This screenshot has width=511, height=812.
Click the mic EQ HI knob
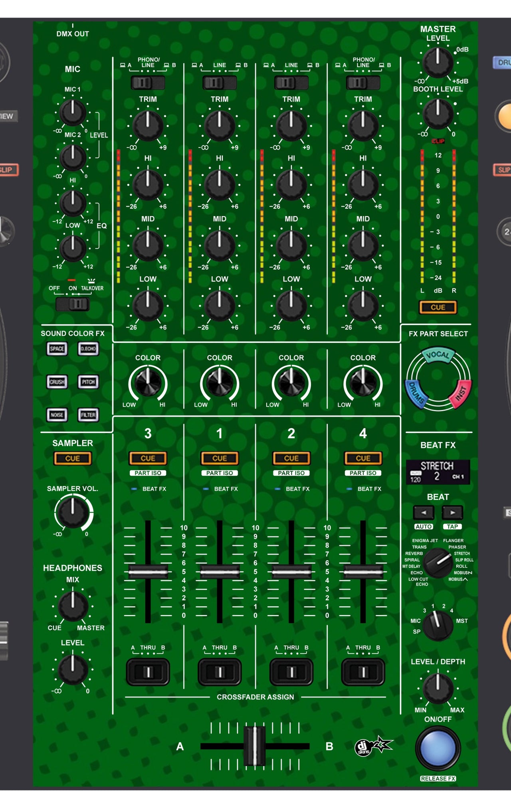73,203
